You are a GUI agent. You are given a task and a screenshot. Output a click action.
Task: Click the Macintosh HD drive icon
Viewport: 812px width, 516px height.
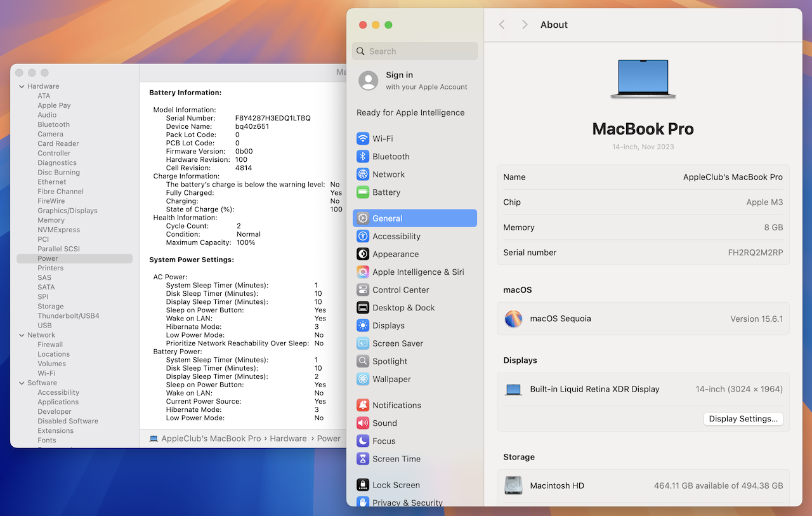coord(513,486)
